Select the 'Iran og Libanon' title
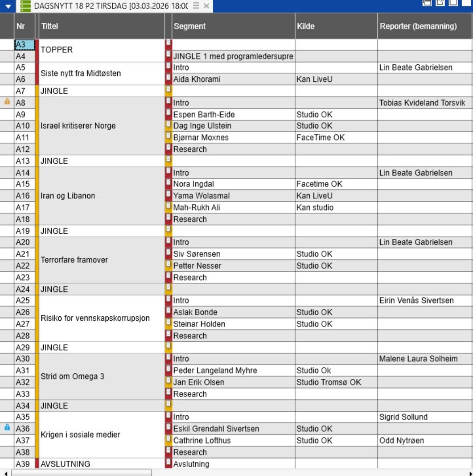The width and height of the screenshot is (473, 476). [x=102, y=196]
